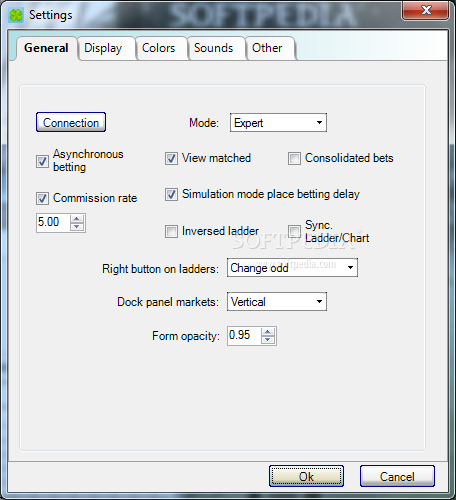456x500 pixels.
Task: Click the Cancel button
Action: pyautogui.click(x=397, y=476)
